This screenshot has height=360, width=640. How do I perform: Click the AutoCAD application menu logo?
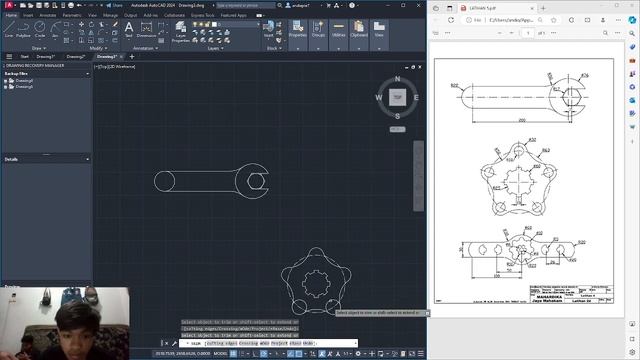point(9,5)
